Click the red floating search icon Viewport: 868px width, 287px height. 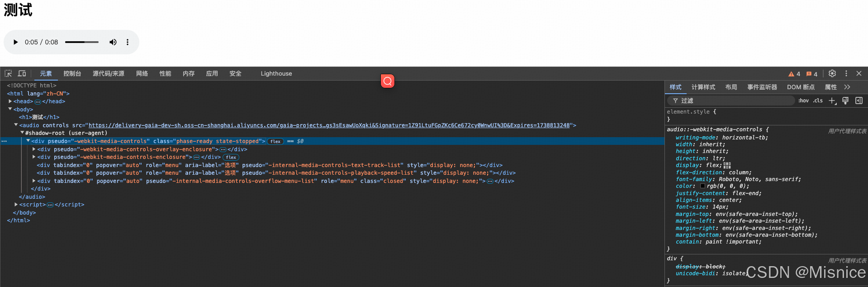click(x=388, y=81)
